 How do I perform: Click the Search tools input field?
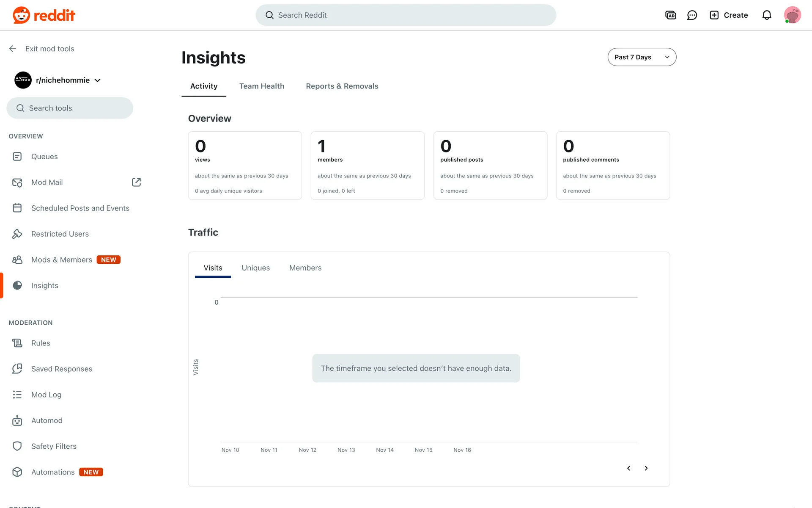pyautogui.click(x=70, y=108)
